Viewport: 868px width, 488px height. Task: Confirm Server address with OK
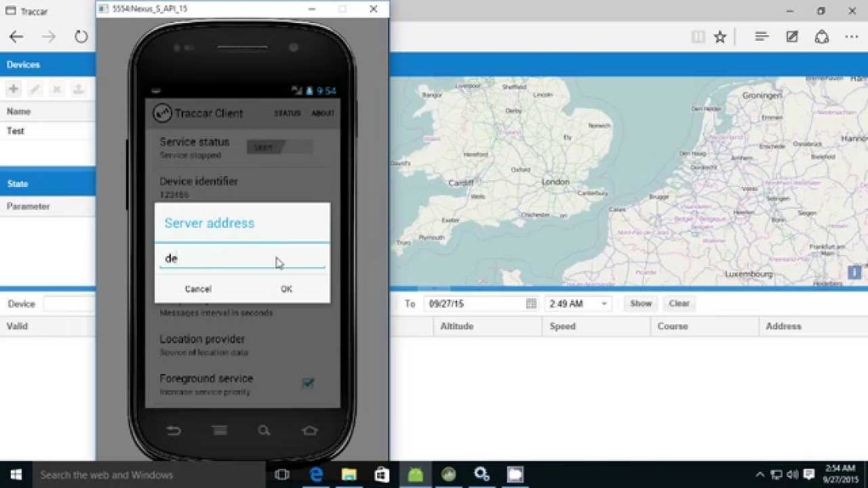click(x=286, y=289)
